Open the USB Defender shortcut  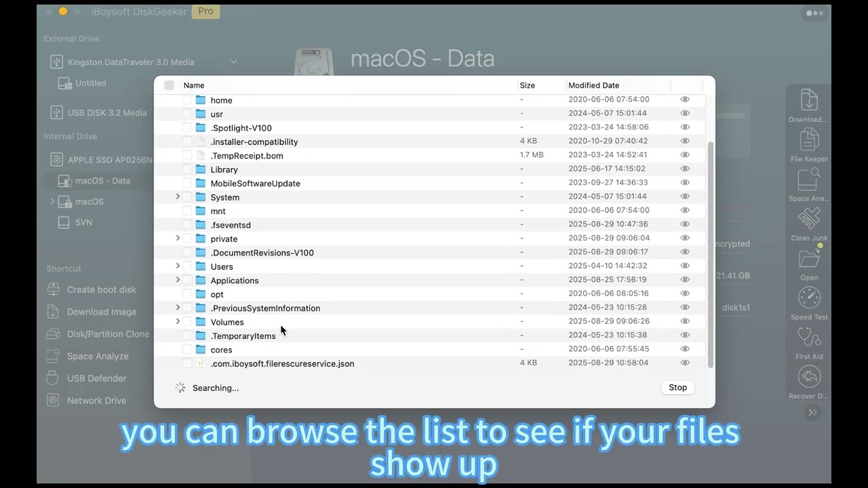(x=96, y=378)
